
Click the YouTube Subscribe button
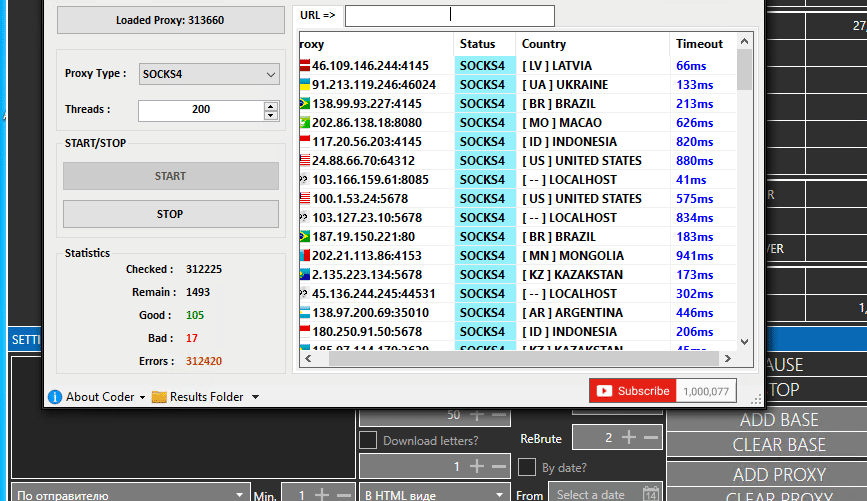(632, 391)
